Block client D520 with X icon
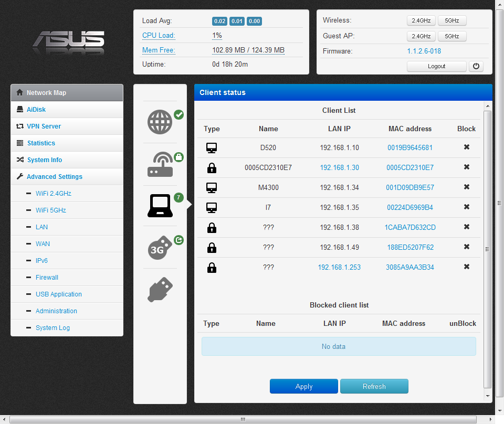504x424 pixels. (466, 147)
